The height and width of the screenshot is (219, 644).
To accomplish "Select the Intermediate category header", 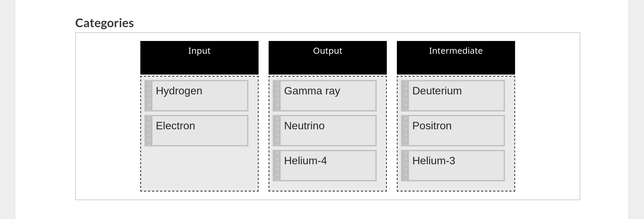I will pos(456,57).
